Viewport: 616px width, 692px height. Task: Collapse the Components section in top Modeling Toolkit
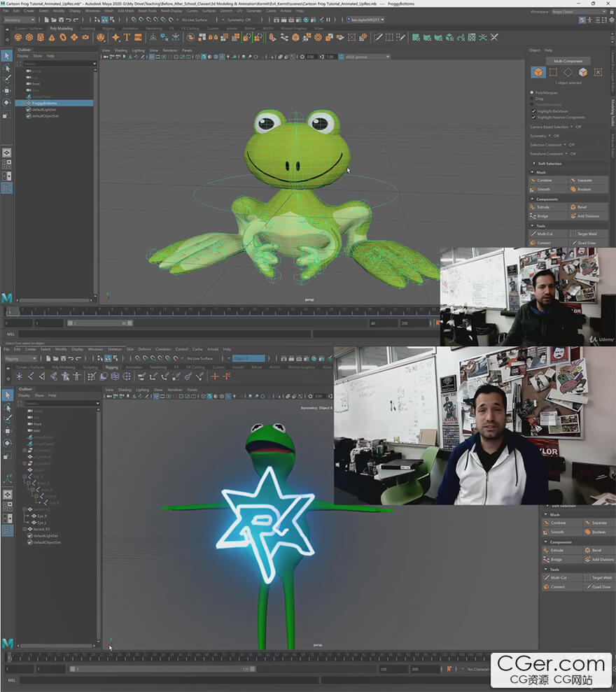[x=532, y=199]
